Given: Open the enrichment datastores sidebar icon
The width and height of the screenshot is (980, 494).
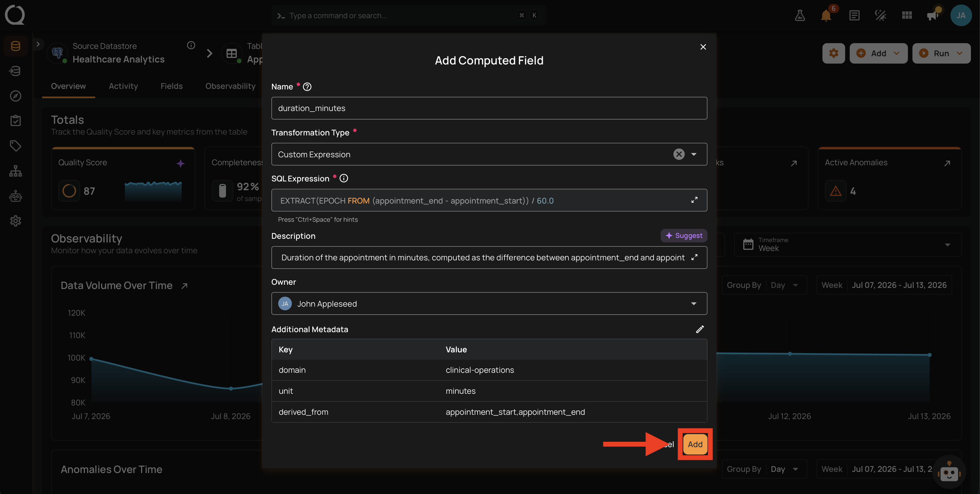Looking at the screenshot, I should (16, 71).
